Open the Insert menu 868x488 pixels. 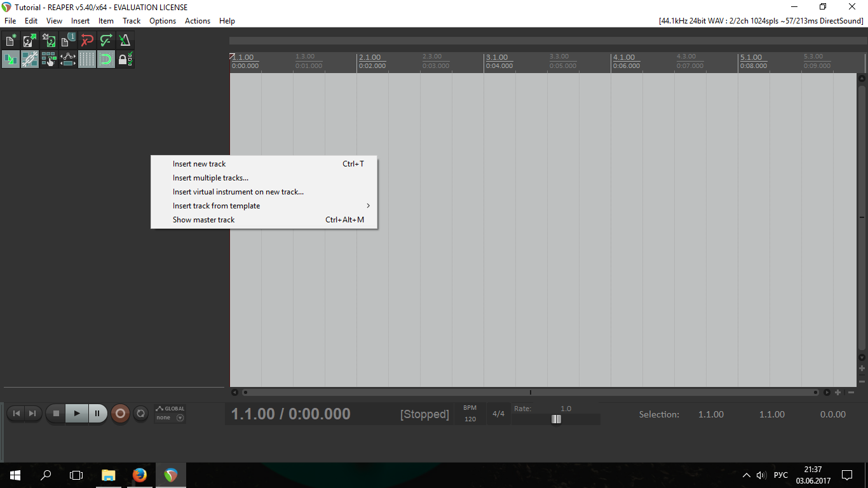(80, 21)
